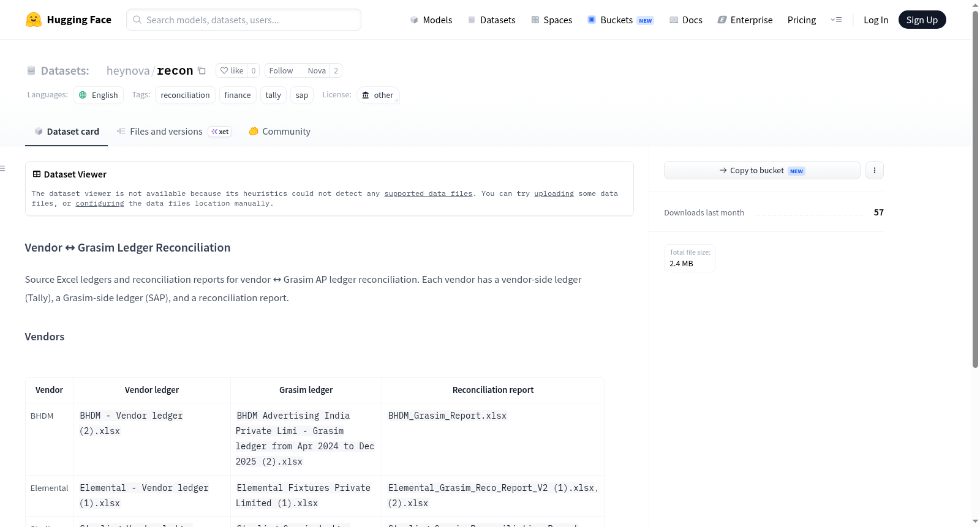Image resolution: width=980 pixels, height=527 pixels.
Task: Select the finance tag
Action: [238, 95]
